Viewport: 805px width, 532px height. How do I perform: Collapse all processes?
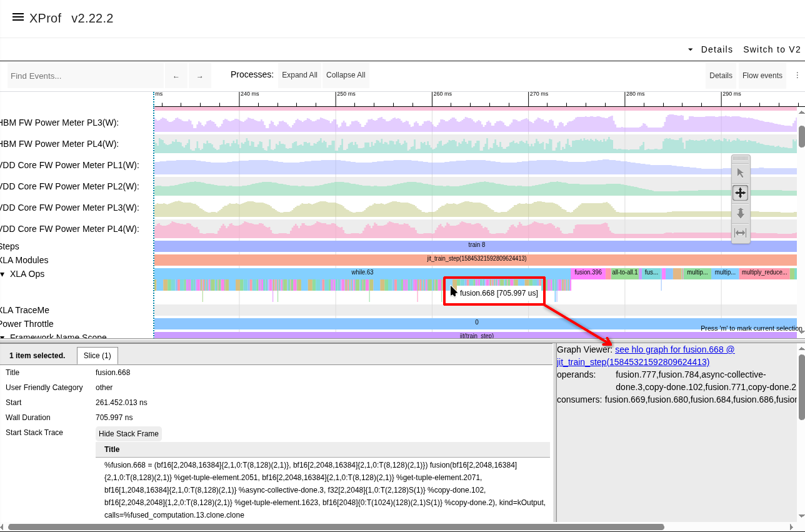click(346, 75)
